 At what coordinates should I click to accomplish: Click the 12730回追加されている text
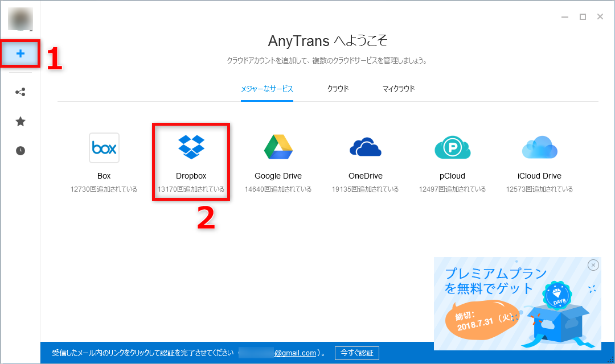click(x=104, y=189)
